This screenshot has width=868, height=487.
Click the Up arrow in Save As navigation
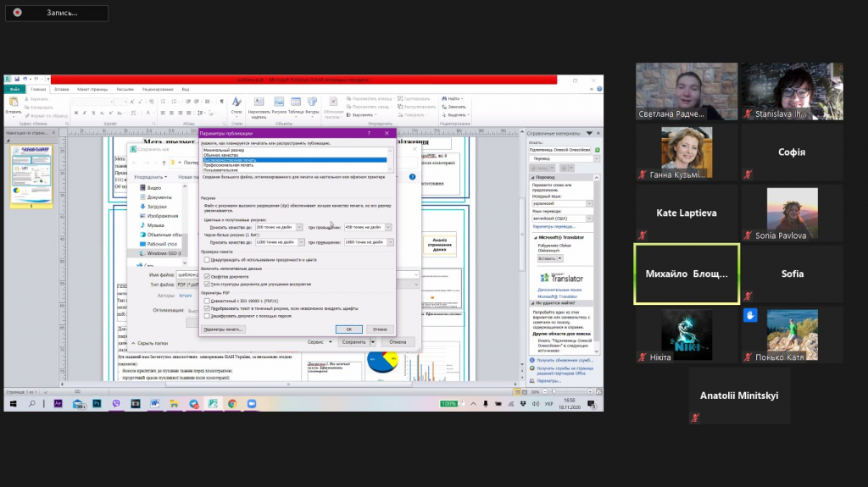coord(164,163)
